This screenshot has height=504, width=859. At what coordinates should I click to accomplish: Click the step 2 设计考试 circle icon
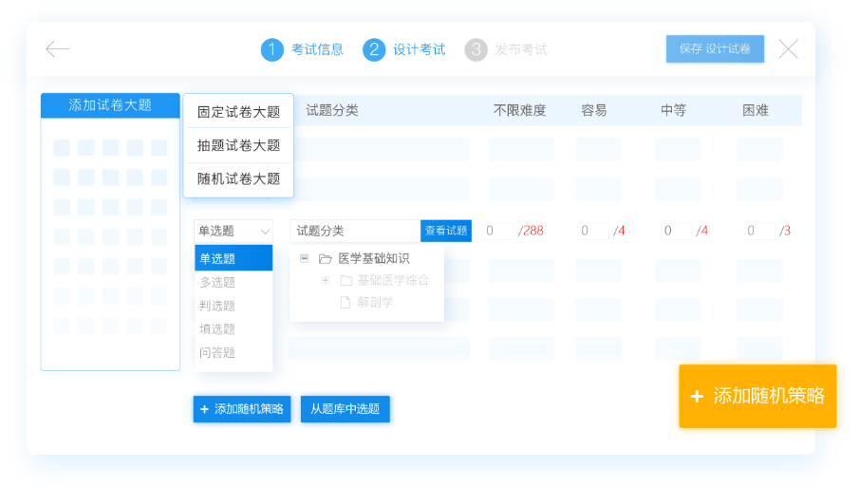click(374, 49)
